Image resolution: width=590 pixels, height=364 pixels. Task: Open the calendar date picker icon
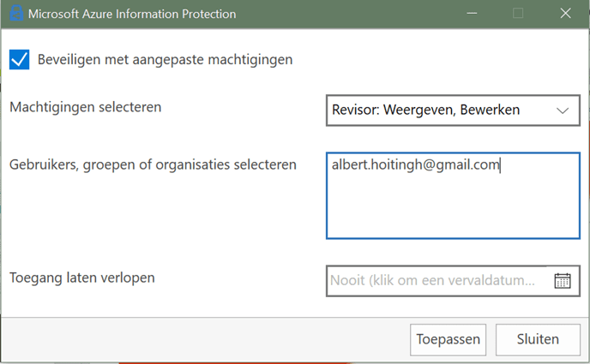click(563, 280)
